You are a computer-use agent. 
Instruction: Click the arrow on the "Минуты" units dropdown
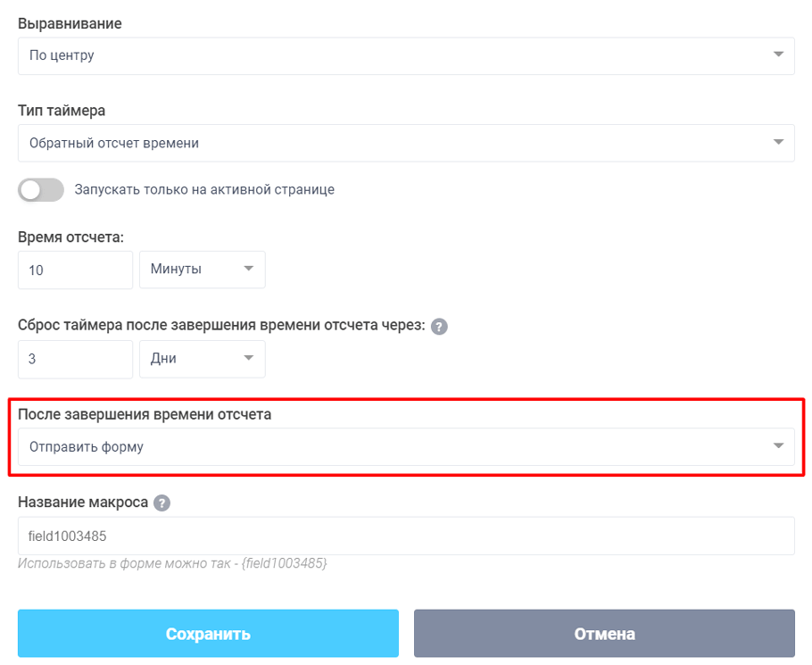(x=250, y=270)
